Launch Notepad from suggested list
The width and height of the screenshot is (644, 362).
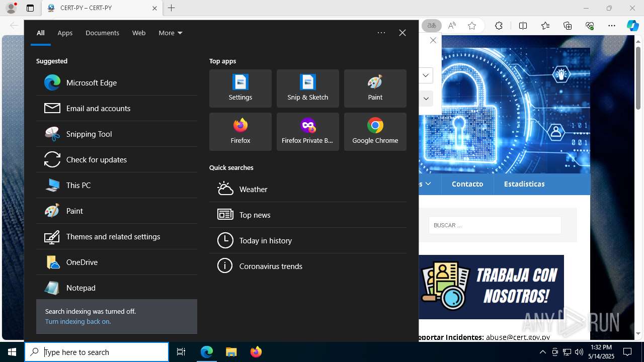117,288
